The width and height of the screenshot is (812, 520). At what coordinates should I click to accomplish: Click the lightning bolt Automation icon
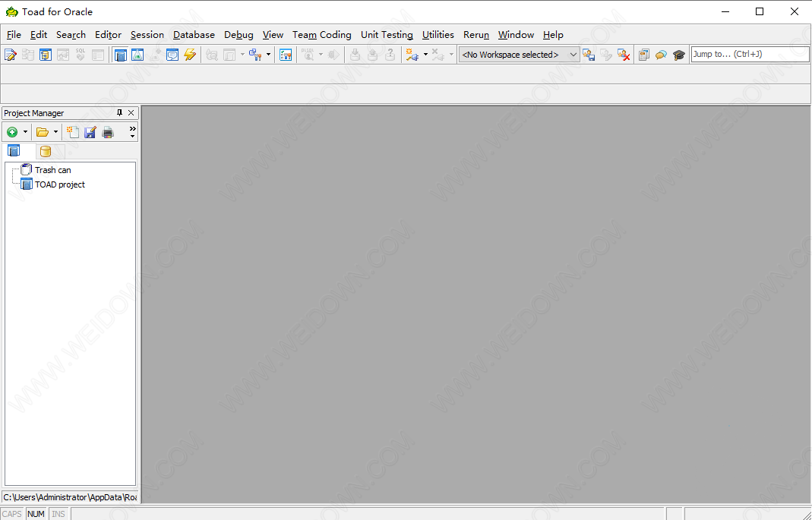pyautogui.click(x=190, y=55)
